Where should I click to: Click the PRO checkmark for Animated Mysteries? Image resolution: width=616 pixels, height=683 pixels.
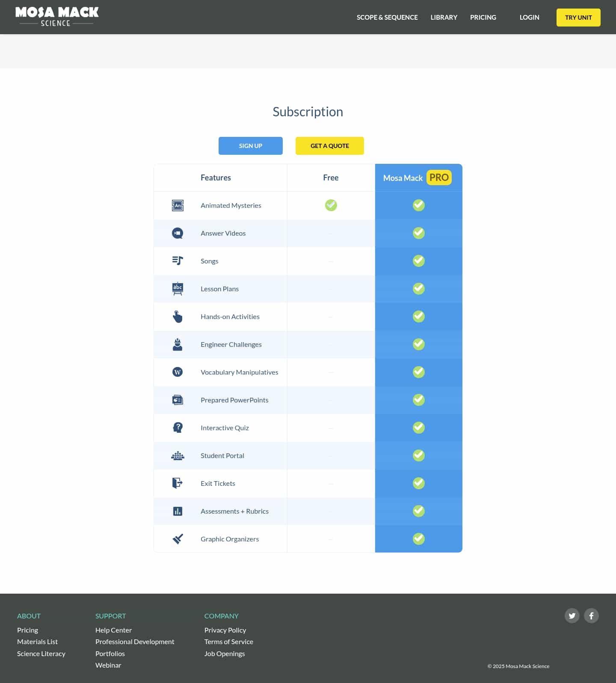pyautogui.click(x=419, y=205)
